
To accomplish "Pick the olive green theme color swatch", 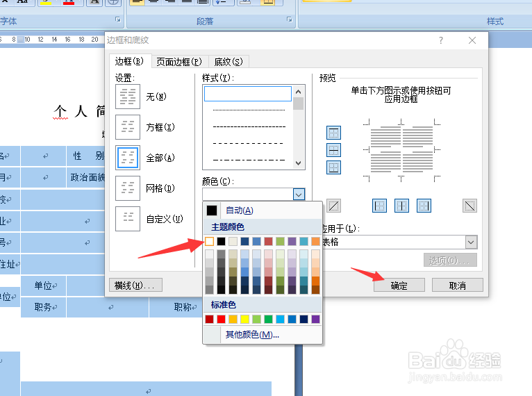I will point(281,241).
